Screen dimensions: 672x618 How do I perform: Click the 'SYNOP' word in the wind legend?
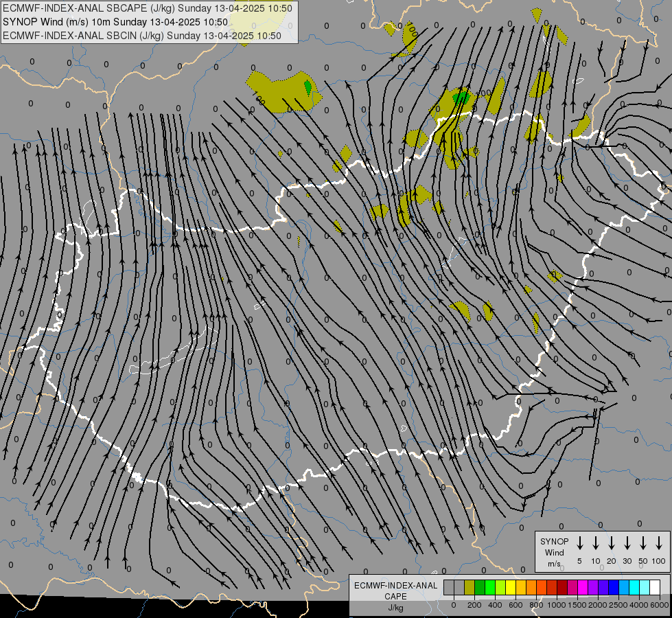(554, 541)
